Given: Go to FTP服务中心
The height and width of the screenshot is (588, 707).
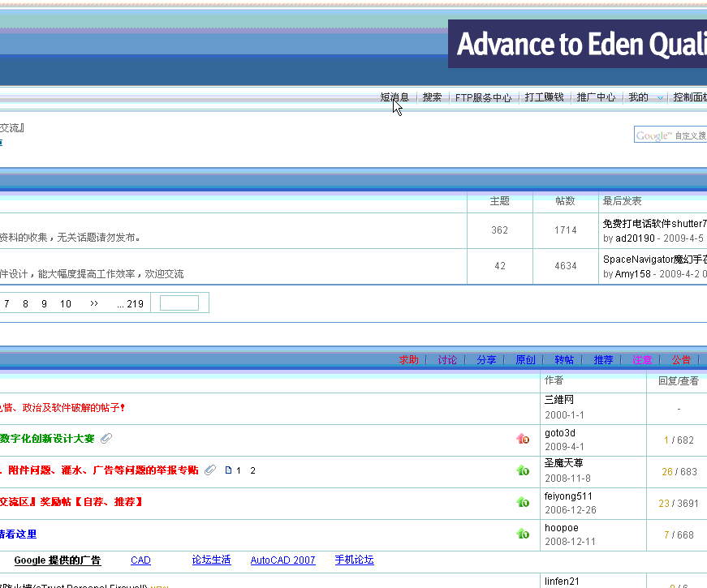Looking at the screenshot, I should click(x=483, y=97).
